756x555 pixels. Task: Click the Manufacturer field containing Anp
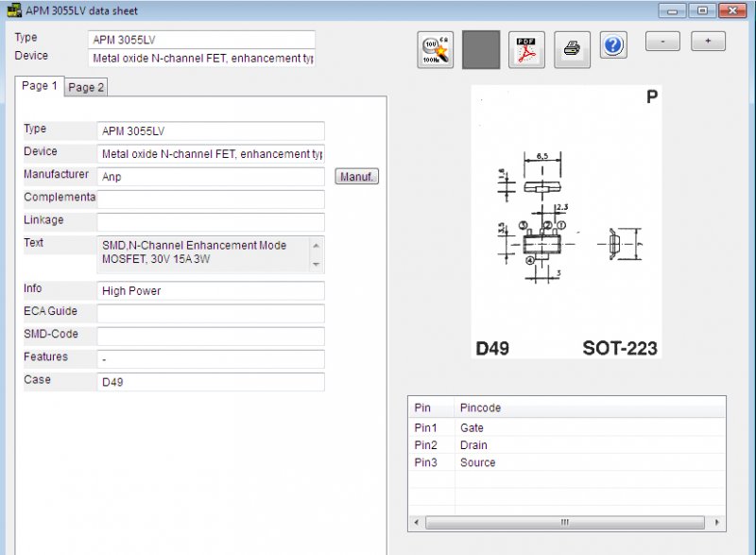click(x=211, y=177)
